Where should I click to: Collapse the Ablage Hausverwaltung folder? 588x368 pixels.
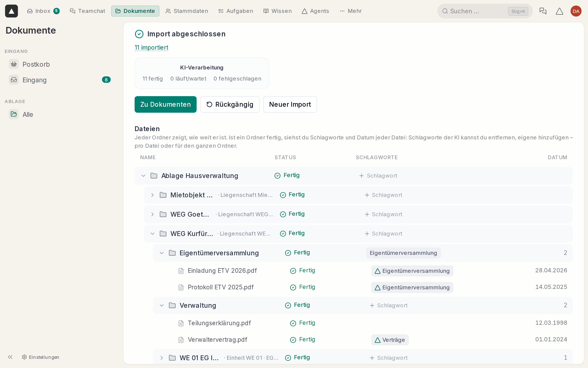[143, 175]
